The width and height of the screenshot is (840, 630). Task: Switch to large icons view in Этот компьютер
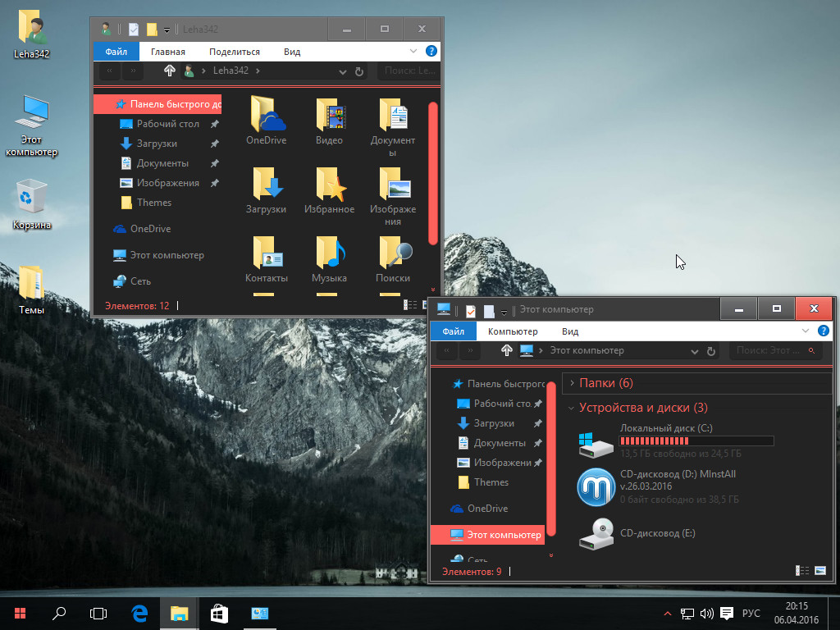pyautogui.click(x=820, y=571)
